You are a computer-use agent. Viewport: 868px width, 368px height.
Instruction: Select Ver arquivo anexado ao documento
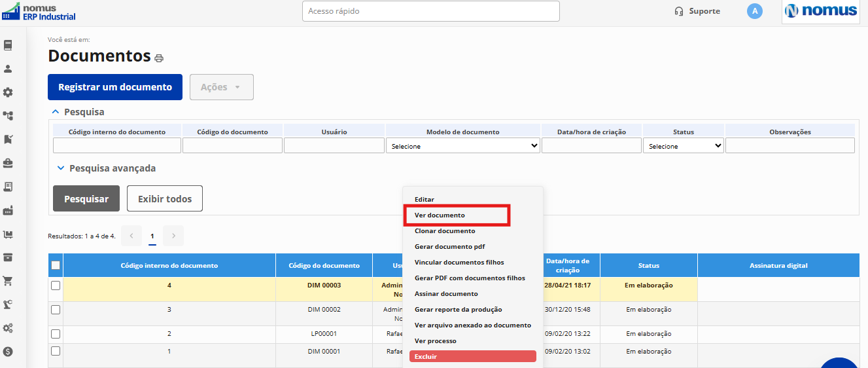473,325
